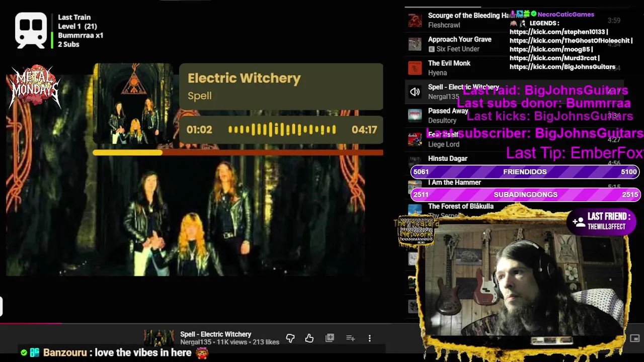Select the Desultory album thumbnail in the queue
The image size is (644, 362).
click(415, 115)
